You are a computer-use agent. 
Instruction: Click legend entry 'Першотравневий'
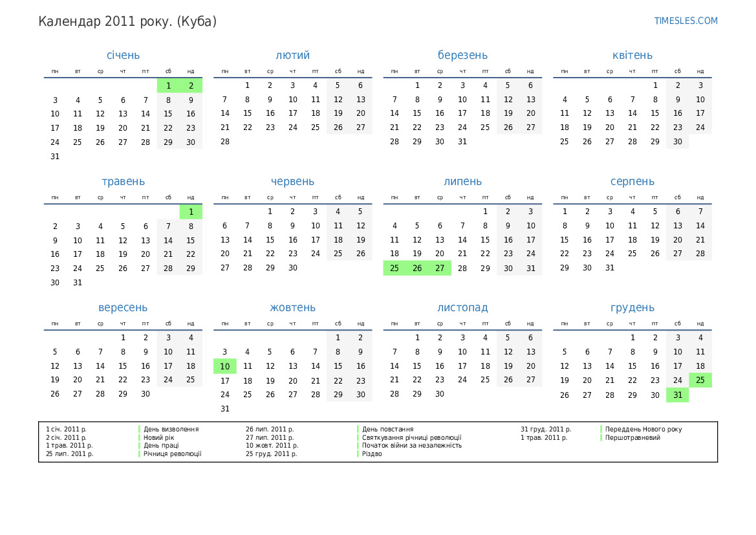(x=632, y=437)
